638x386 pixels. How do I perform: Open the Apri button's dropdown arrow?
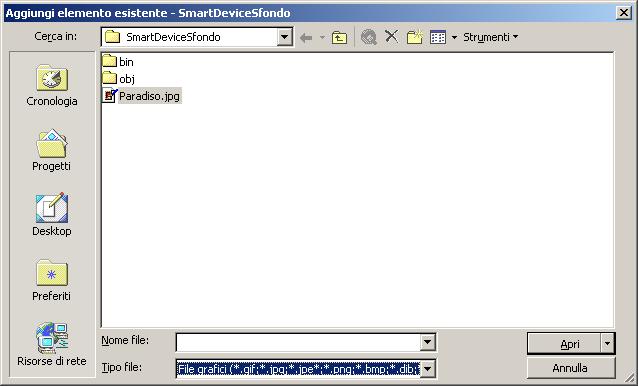(607, 344)
